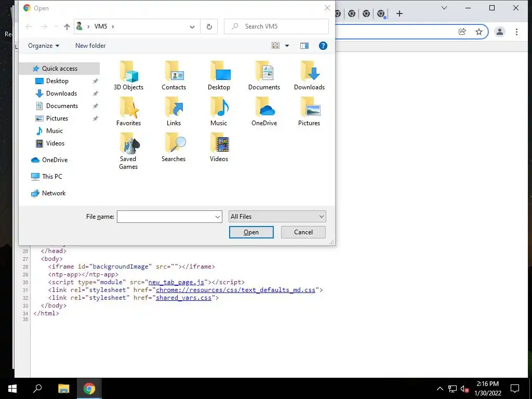Screen dimensions: 532x399
Task: Open the shared_vars.css link
Action: coord(183,298)
